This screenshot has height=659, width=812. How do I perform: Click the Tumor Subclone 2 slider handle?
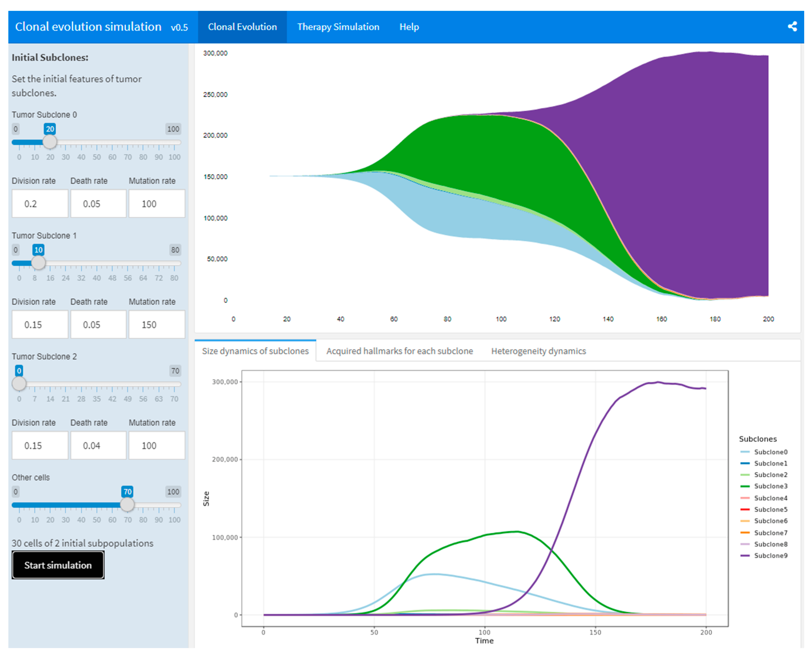(x=19, y=383)
